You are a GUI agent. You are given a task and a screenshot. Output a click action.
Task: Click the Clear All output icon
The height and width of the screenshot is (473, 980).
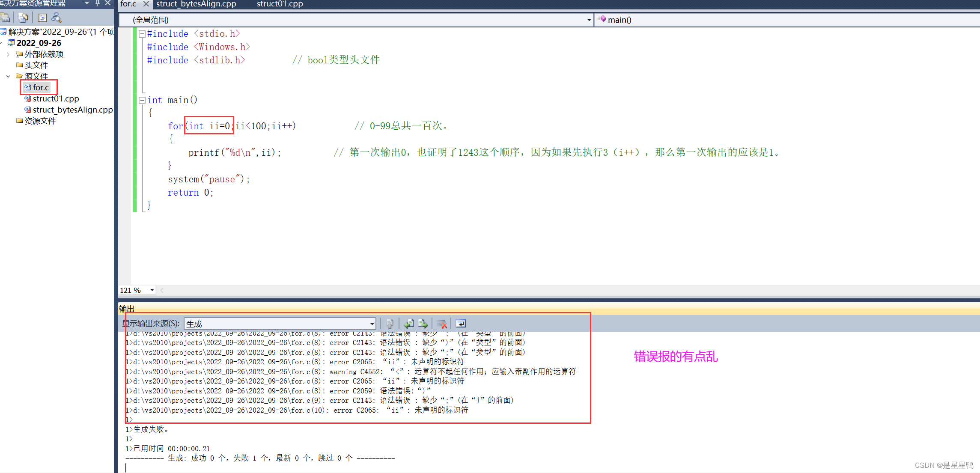pos(442,324)
